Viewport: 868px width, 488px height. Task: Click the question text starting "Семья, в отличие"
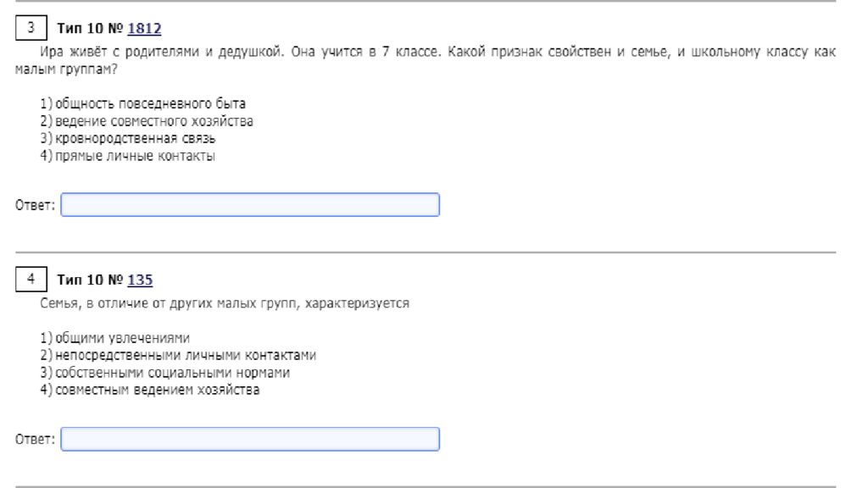225,303
